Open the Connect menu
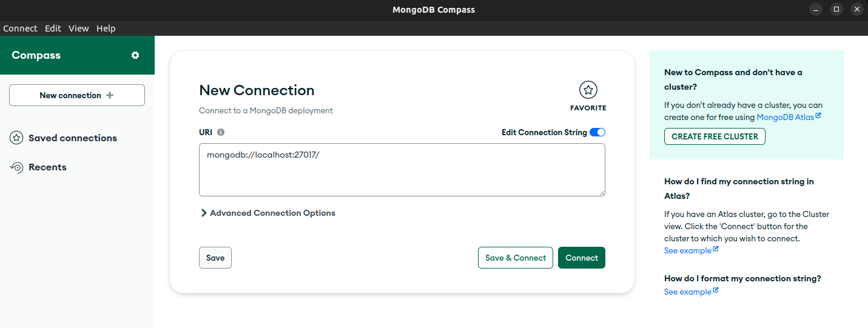Viewport: 868px width, 328px height. coord(20,28)
